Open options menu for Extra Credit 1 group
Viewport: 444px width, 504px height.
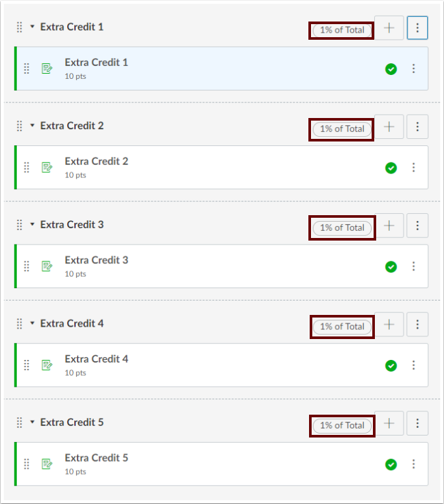(417, 28)
